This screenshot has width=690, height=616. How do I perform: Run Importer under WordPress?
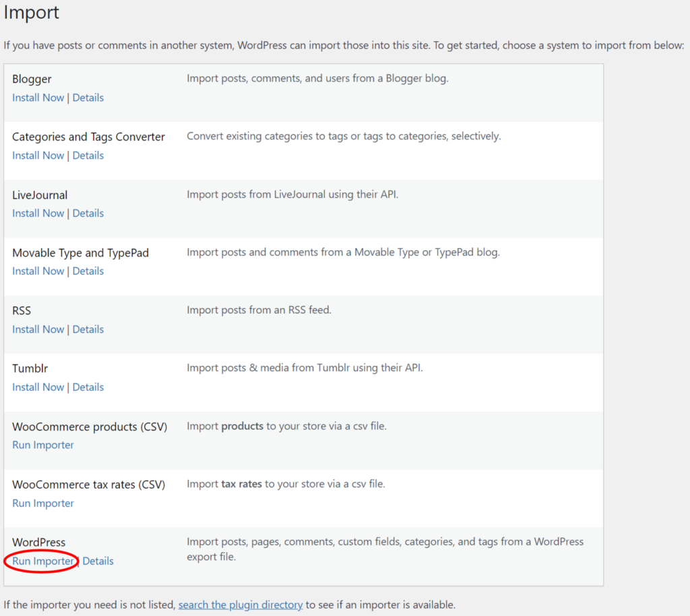[x=42, y=561]
